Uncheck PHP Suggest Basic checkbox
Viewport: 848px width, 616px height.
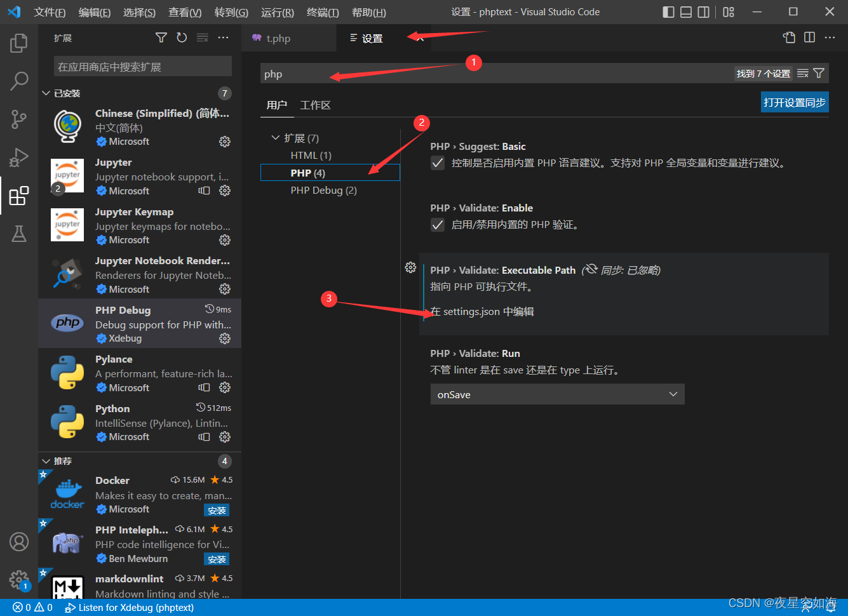(x=438, y=163)
